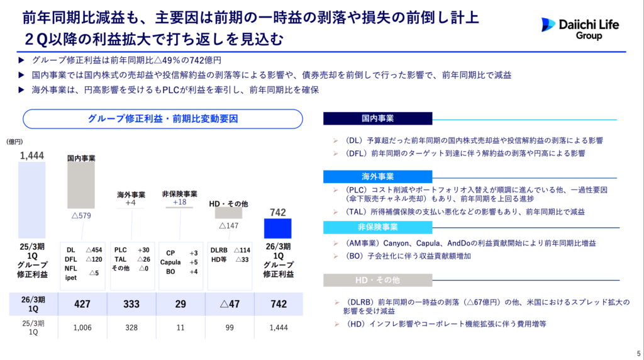This screenshot has width=644, height=360.
Task: Click the 海外事業 +4 chart label
Action: tap(131, 198)
